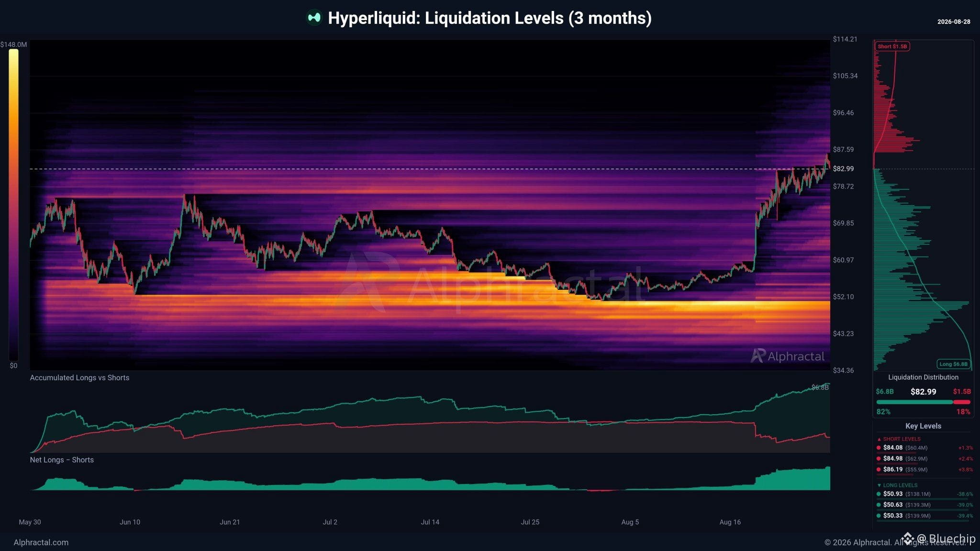The image size is (980, 551).
Task: Click the red 18% short percentage
Action: click(x=963, y=412)
